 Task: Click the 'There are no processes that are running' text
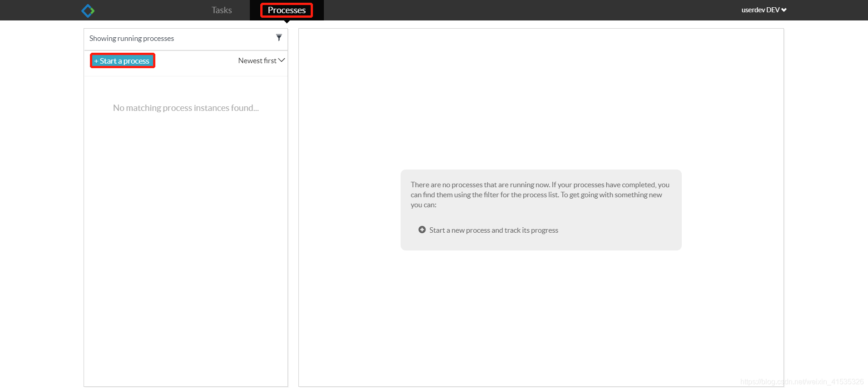tap(540, 195)
